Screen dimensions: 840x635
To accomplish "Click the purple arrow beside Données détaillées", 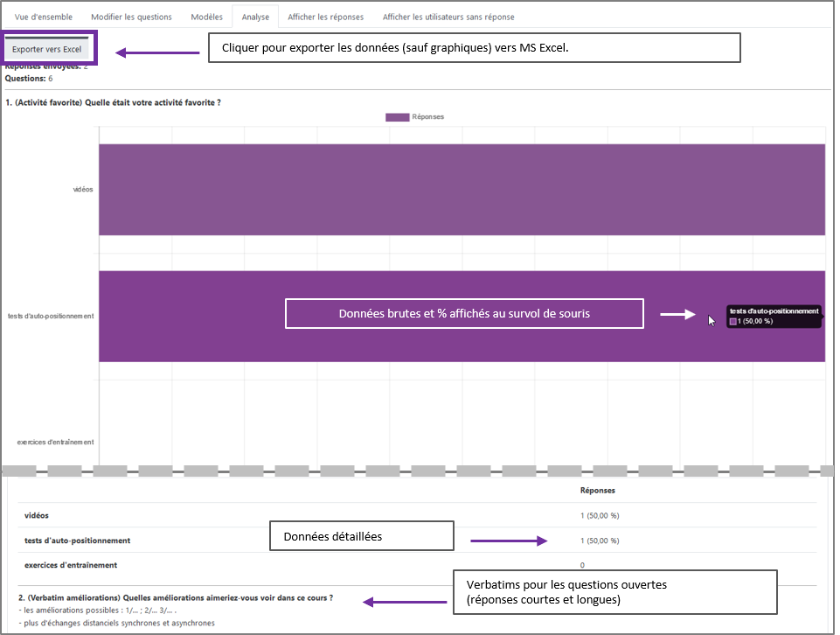I will [509, 541].
